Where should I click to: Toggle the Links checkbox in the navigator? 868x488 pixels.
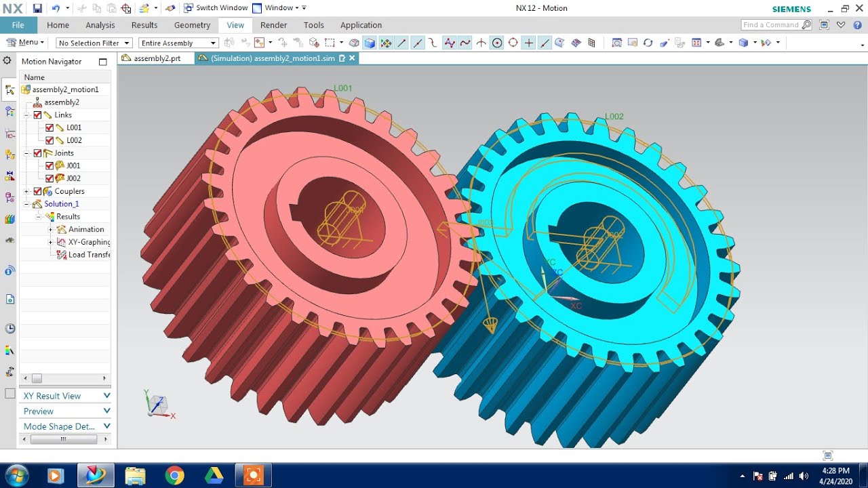pyautogui.click(x=38, y=115)
